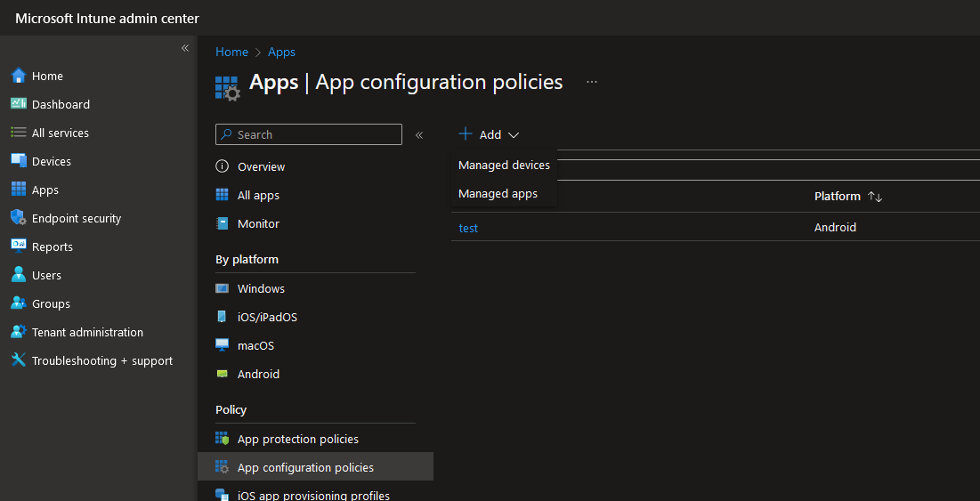Click the Search input field

309,134
